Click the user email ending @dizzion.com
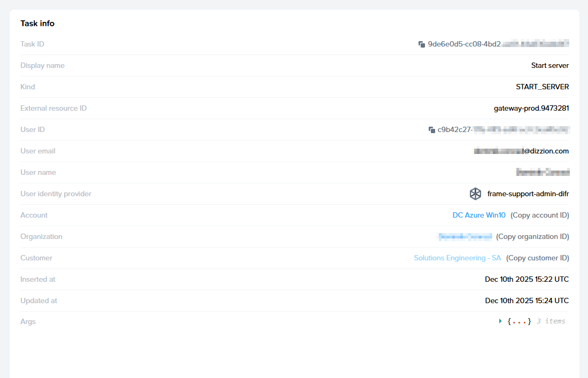 pyautogui.click(x=521, y=151)
